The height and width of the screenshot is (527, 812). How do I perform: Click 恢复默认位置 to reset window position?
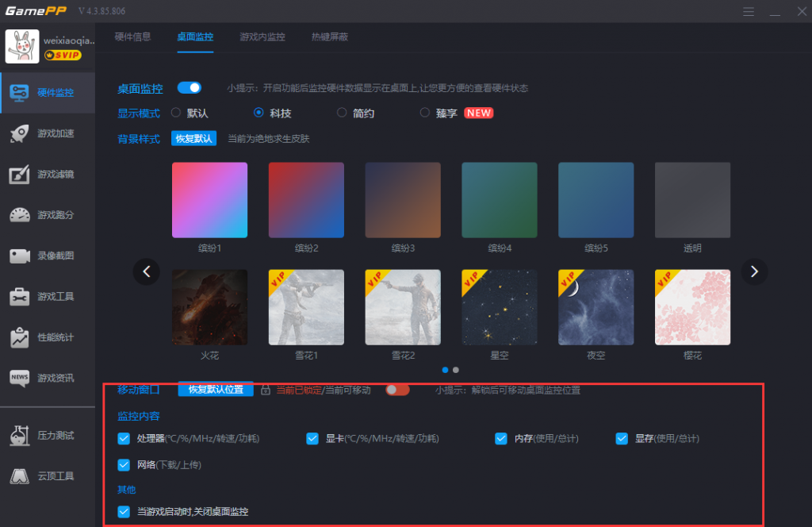216,390
